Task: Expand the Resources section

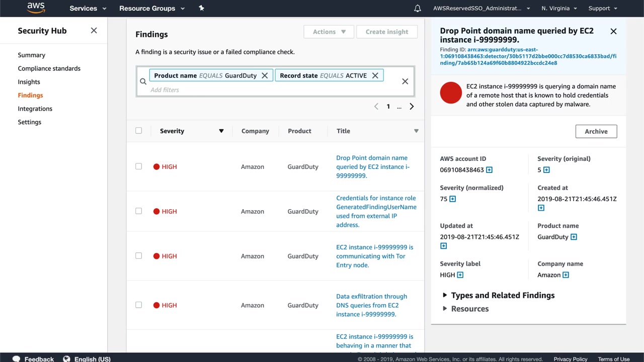Action: tap(445, 309)
